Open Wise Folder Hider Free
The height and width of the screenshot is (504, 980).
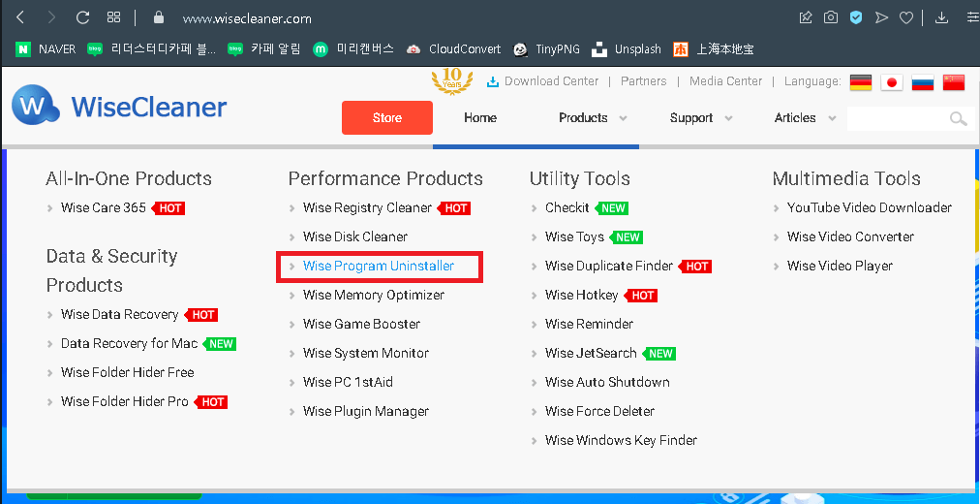(x=128, y=373)
